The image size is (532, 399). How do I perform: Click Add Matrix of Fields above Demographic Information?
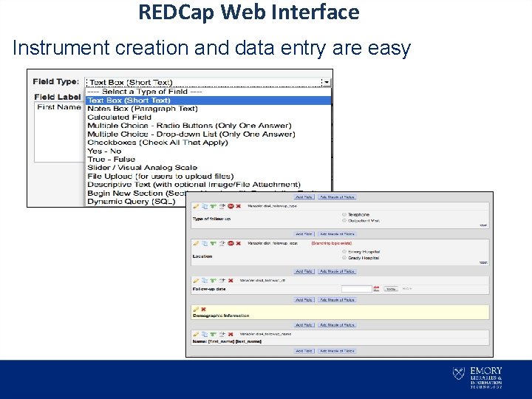pos(337,299)
